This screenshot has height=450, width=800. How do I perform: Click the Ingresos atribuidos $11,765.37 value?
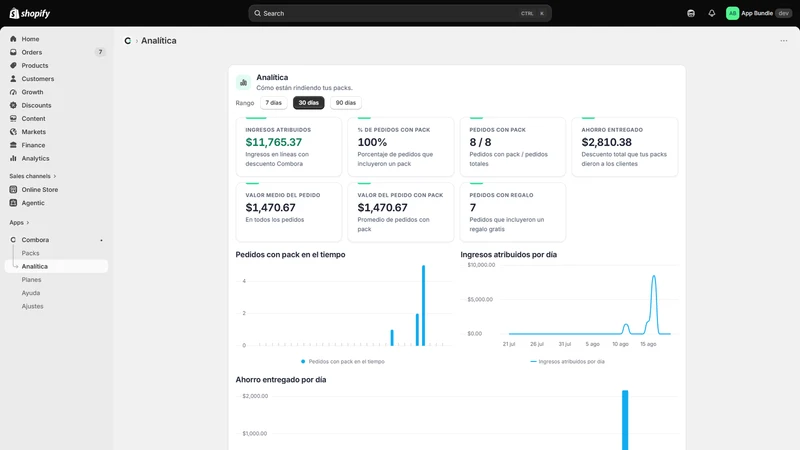[x=273, y=142]
